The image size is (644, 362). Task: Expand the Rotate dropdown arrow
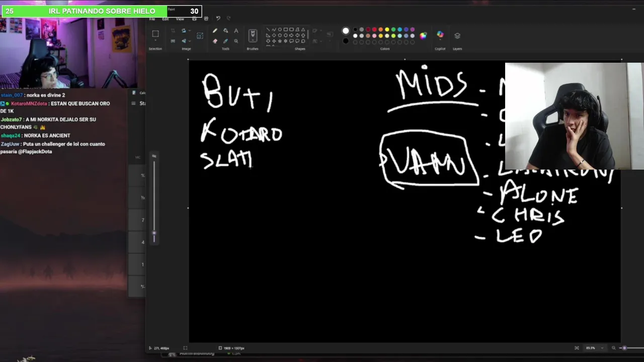tap(190, 31)
